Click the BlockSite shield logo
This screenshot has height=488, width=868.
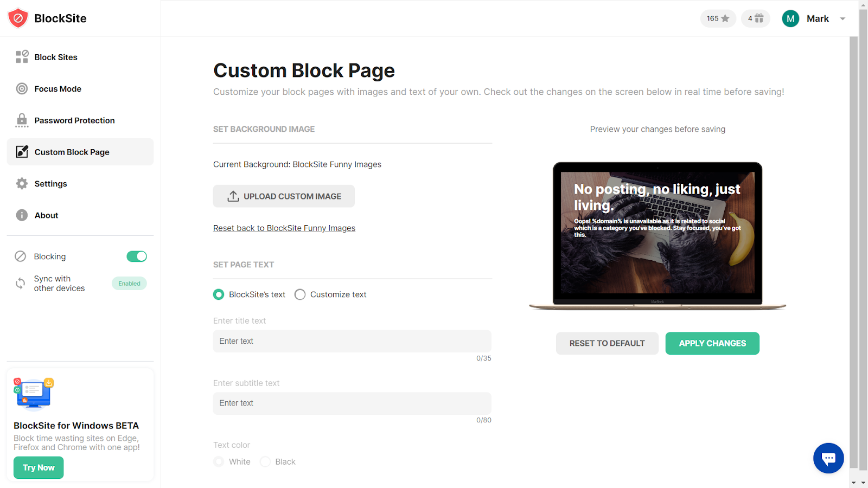[18, 18]
